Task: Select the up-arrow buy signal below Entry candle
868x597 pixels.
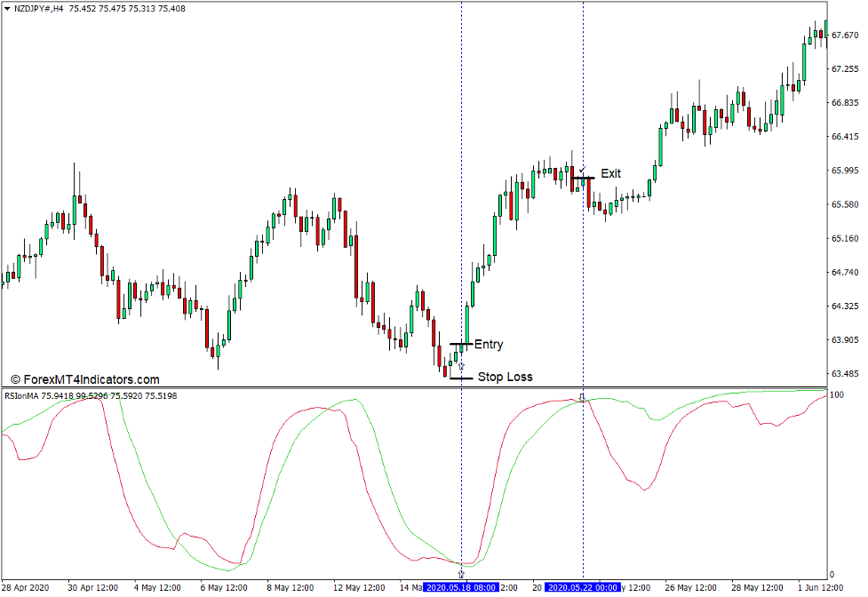Action: coord(461,365)
